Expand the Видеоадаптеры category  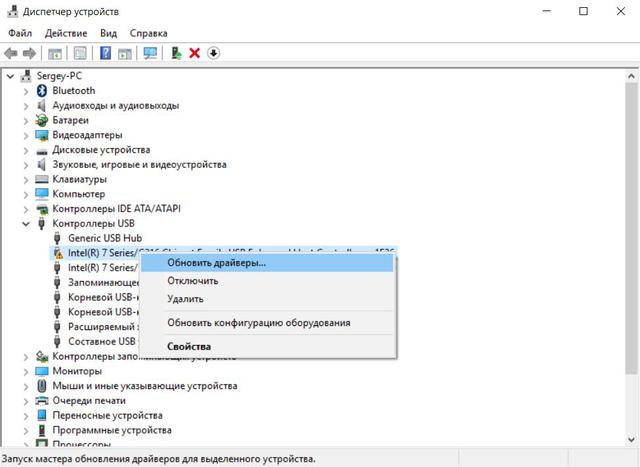point(27,135)
